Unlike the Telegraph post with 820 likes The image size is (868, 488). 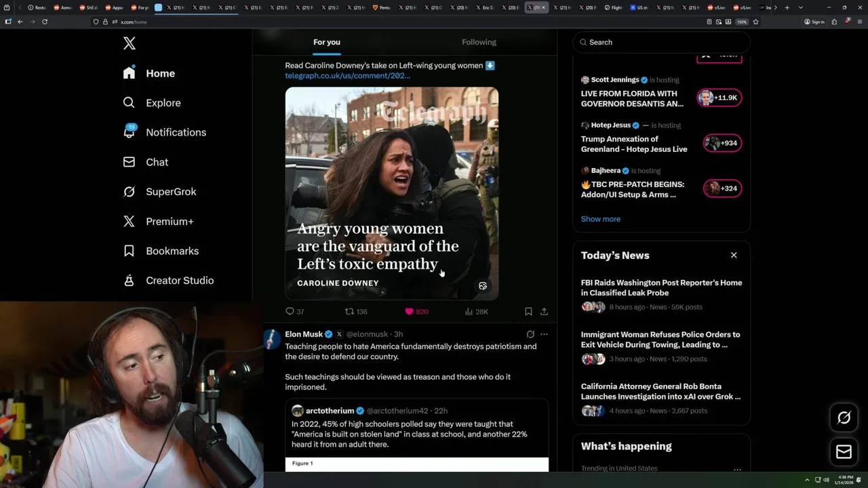click(416, 312)
